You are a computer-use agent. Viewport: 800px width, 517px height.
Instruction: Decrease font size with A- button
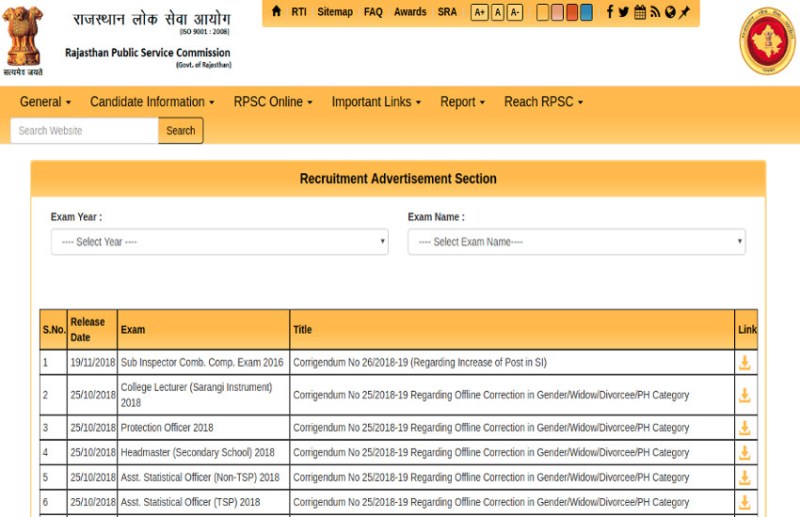pyautogui.click(x=515, y=12)
